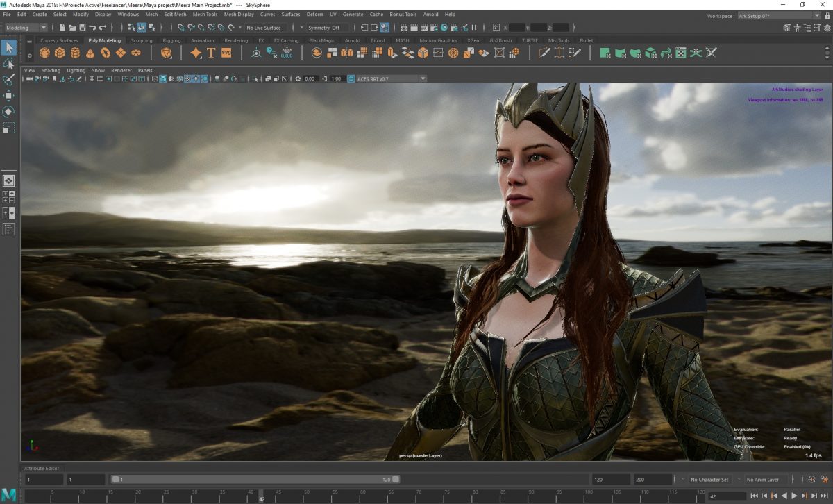Open the Mesh Tools menu

pos(205,14)
